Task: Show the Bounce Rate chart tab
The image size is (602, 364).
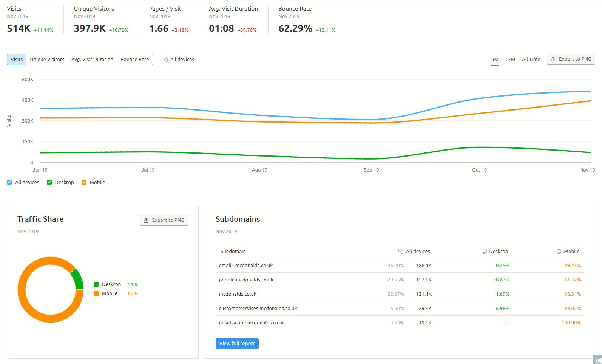Action: pos(135,60)
